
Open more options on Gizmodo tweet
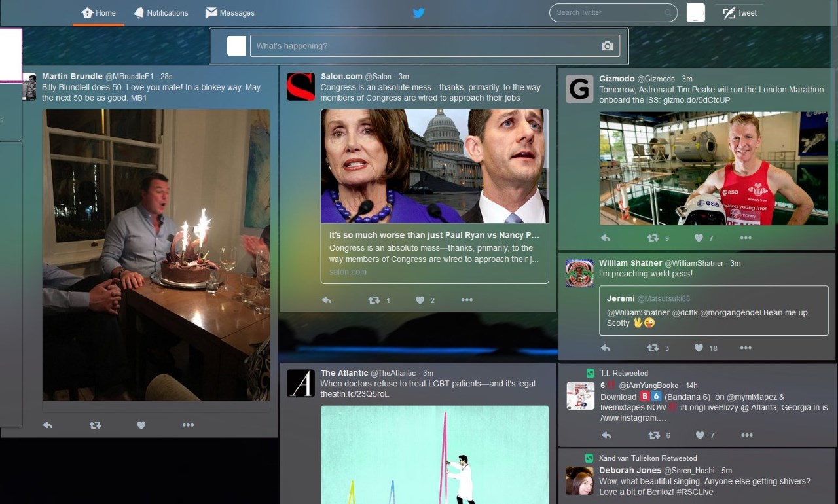[746, 238]
